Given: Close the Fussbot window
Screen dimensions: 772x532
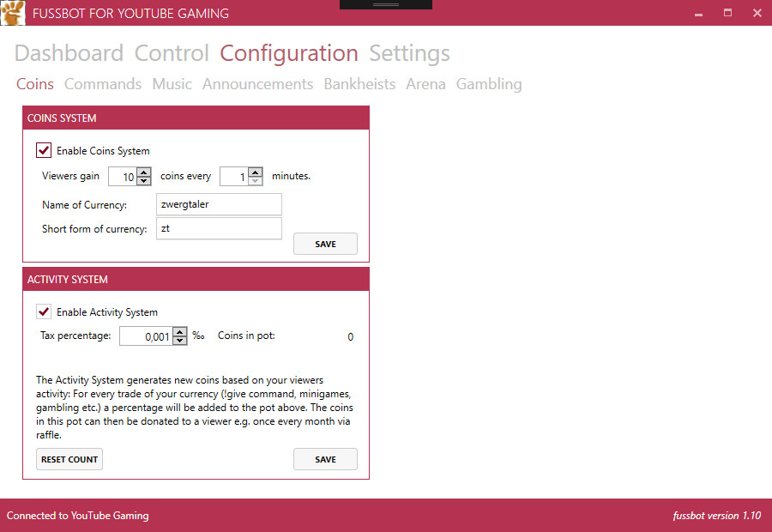Looking at the screenshot, I should point(757,13).
